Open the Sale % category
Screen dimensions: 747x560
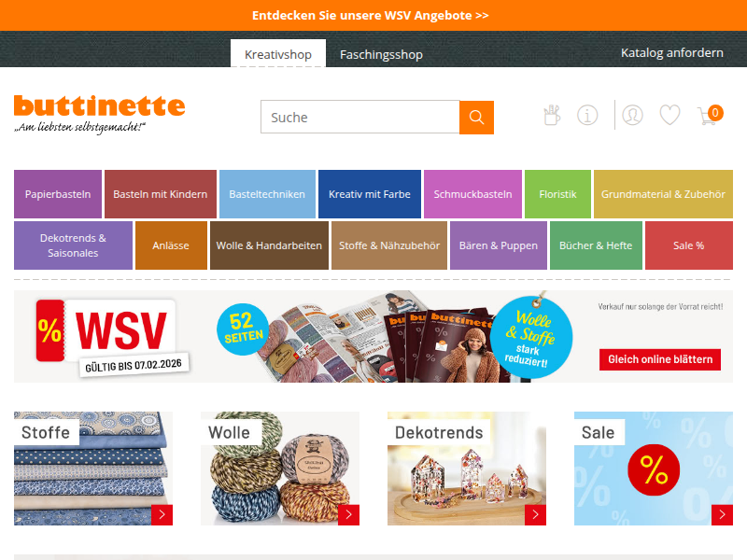689,245
